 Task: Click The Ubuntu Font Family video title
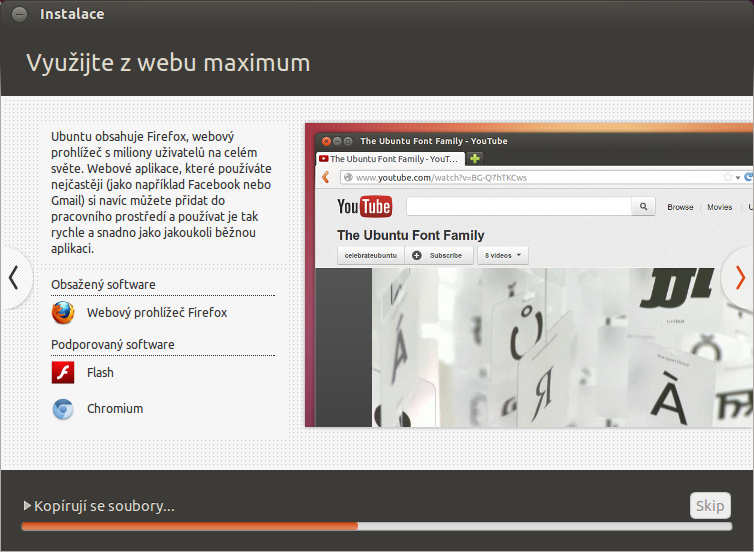pos(411,235)
